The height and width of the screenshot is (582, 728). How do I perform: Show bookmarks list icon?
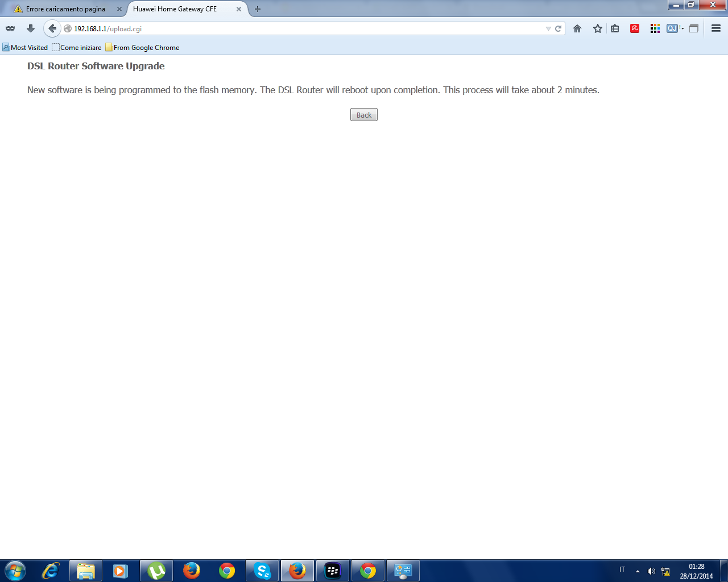(615, 28)
